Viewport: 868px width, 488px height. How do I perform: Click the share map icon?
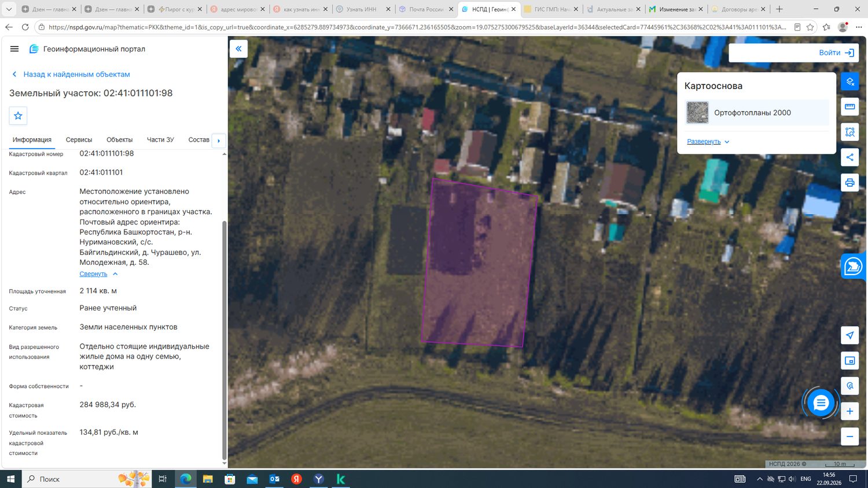pyautogui.click(x=849, y=157)
